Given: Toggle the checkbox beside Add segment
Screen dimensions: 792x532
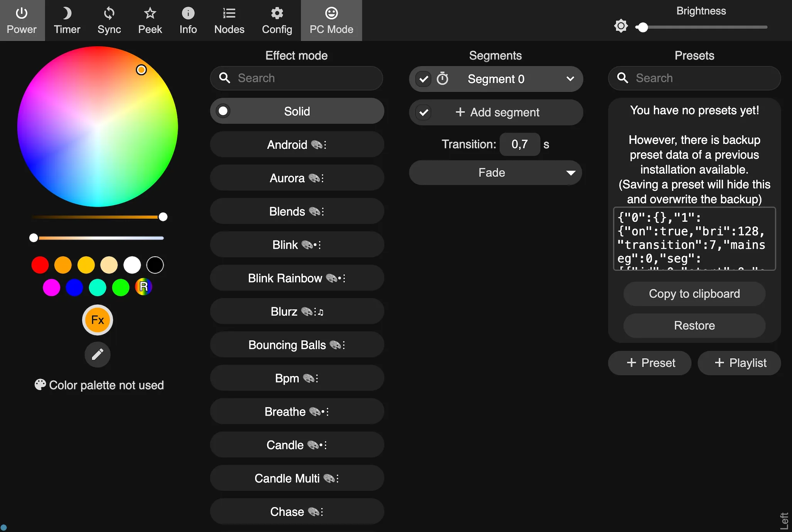Looking at the screenshot, I should (x=424, y=113).
